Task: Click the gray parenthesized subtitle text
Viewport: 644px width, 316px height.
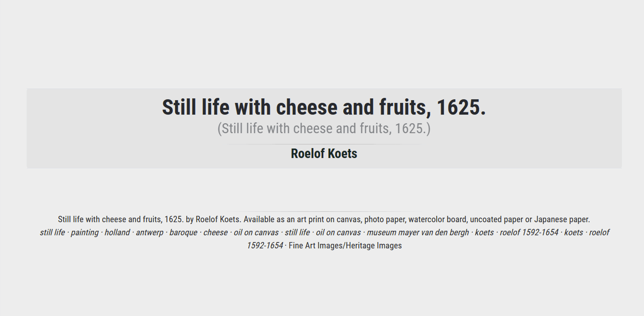Action: click(324, 129)
